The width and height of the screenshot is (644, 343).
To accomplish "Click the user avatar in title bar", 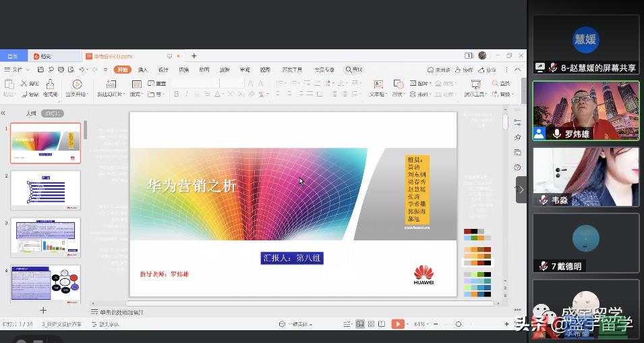I will [x=483, y=55].
